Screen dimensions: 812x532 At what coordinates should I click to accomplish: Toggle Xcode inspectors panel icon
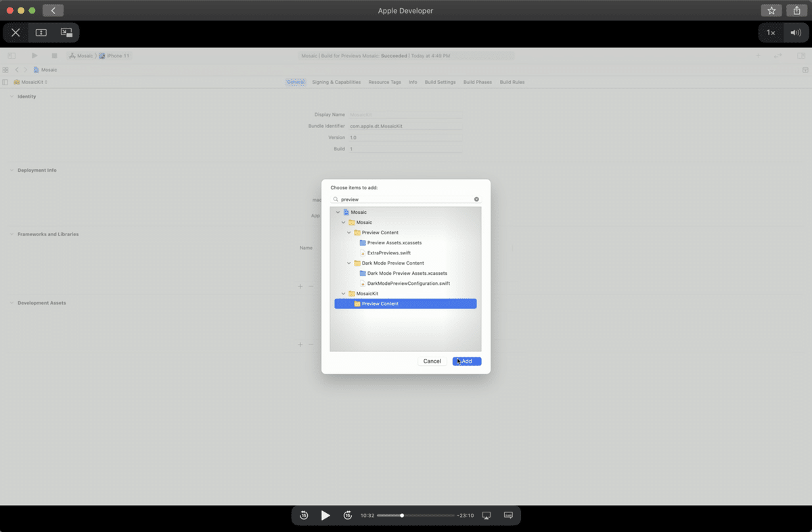pos(801,56)
